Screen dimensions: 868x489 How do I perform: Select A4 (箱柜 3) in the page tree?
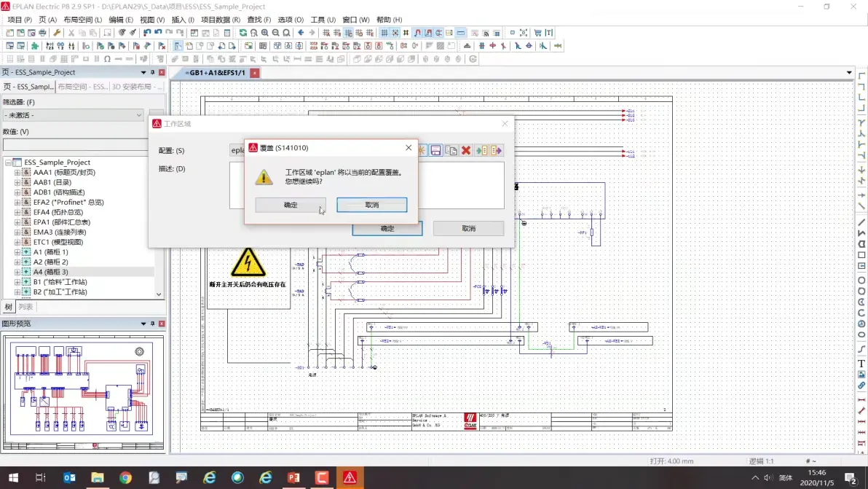(50, 272)
